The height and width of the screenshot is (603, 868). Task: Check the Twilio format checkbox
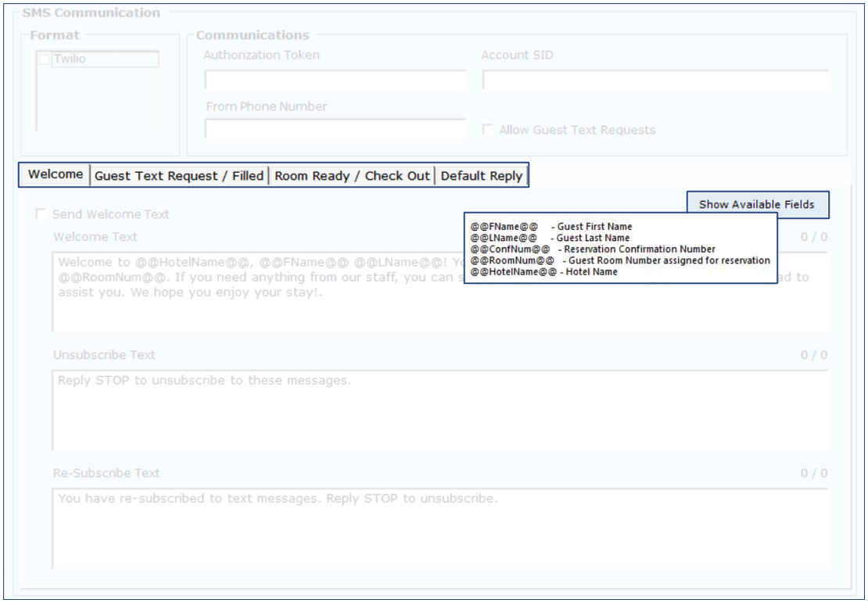[45, 59]
